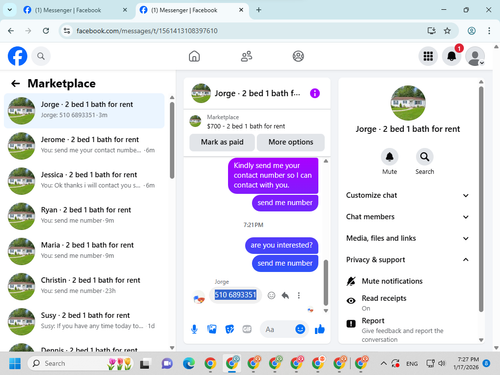Send a thumbs-up like
This screenshot has width=500, height=375.
tap(320, 329)
